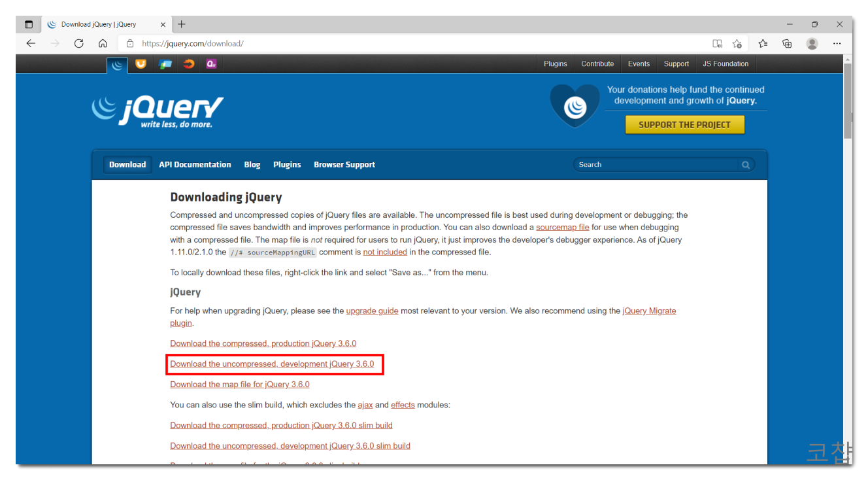Screen dimensions: 868x480
Task: Select the jQuery UI orange icon
Action: [x=141, y=63]
